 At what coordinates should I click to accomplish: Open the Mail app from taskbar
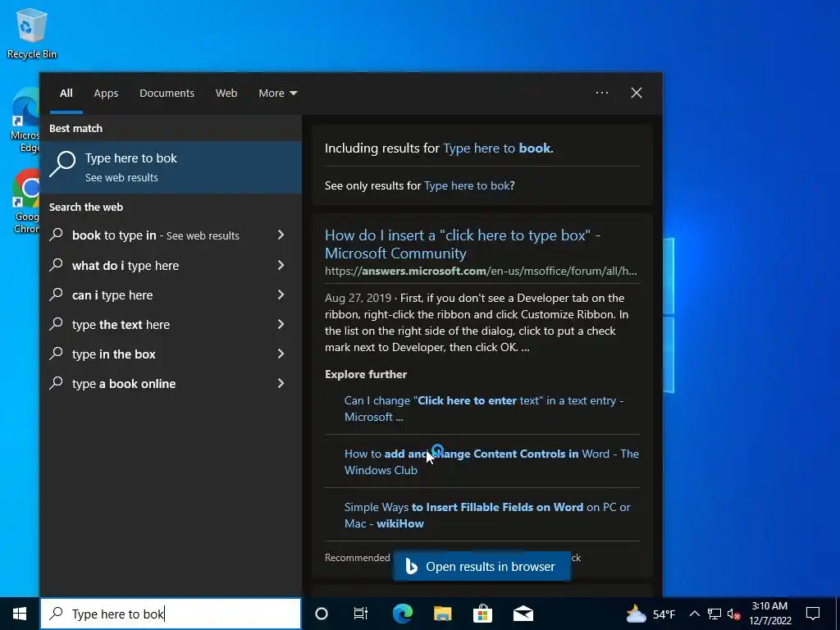(523, 614)
